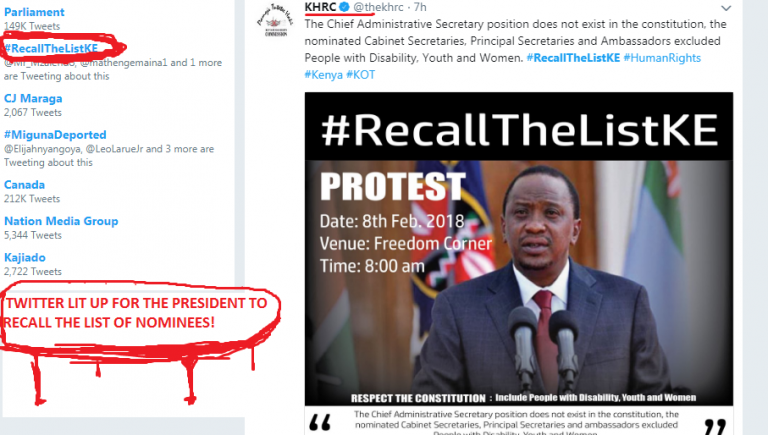Viewport: 768px width, 435px height.
Task: Select the Kajiado trending topic
Action: (24, 257)
